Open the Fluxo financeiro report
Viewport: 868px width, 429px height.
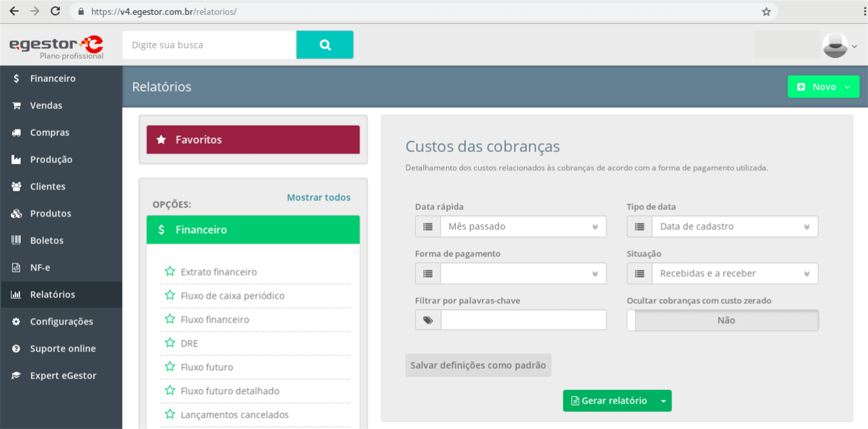(215, 319)
